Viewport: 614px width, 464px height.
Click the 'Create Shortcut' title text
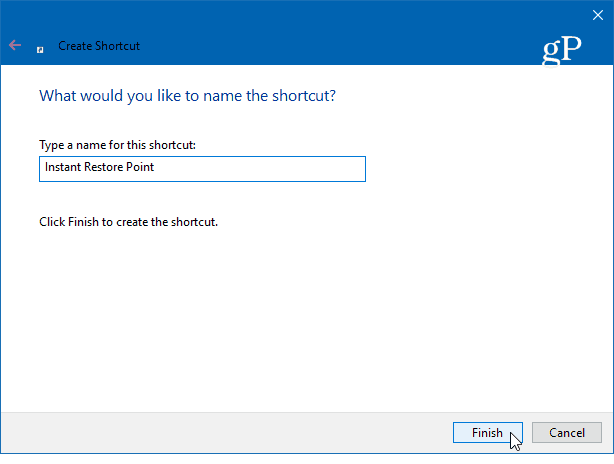pyautogui.click(x=99, y=46)
